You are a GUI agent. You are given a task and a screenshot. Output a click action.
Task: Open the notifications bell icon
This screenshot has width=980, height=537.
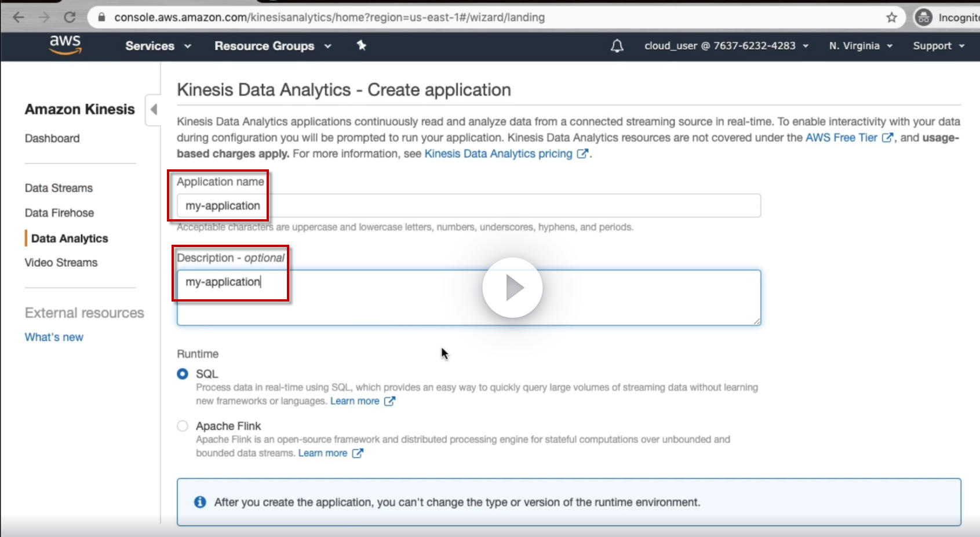point(617,46)
